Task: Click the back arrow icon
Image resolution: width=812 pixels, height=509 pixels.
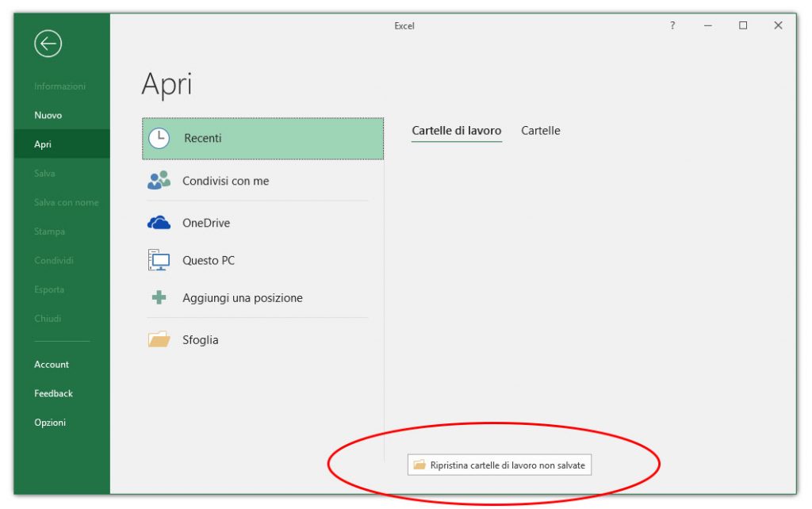Action: [48, 44]
